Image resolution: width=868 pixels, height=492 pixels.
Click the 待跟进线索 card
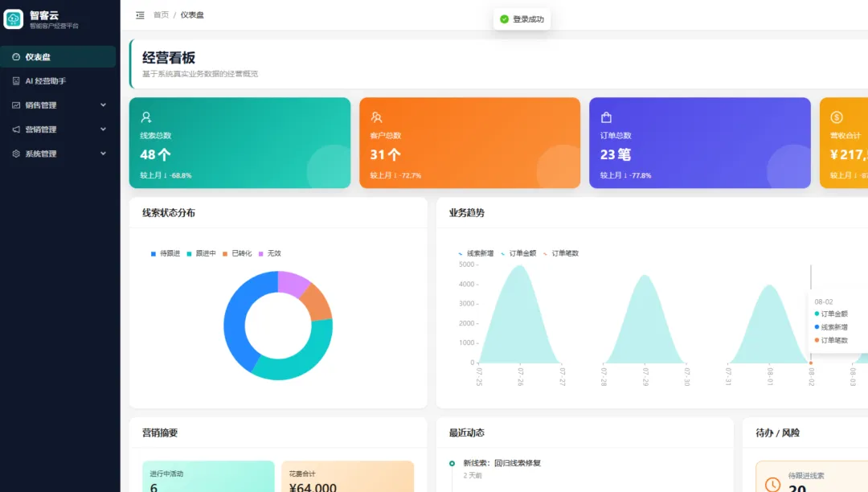(812, 477)
